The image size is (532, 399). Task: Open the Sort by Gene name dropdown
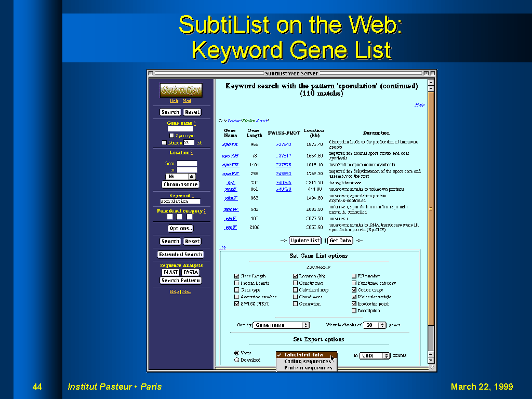[x=281, y=325]
